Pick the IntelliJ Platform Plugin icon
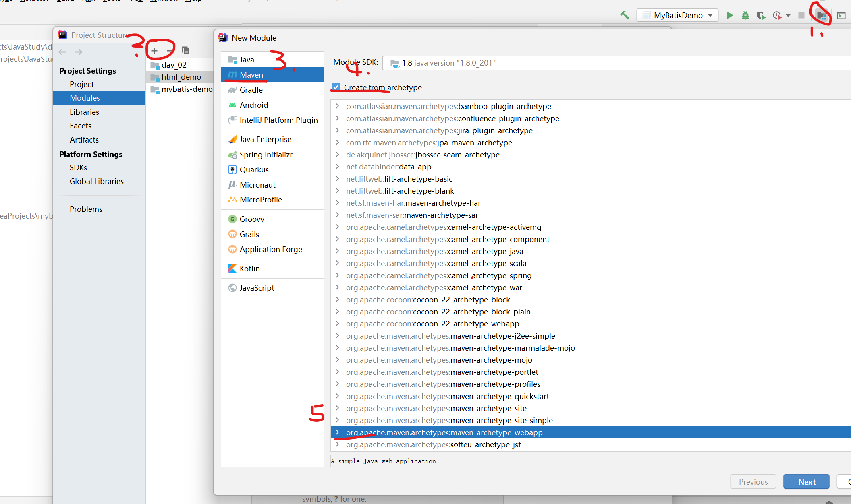Image resolution: width=851 pixels, height=504 pixels. click(x=232, y=120)
